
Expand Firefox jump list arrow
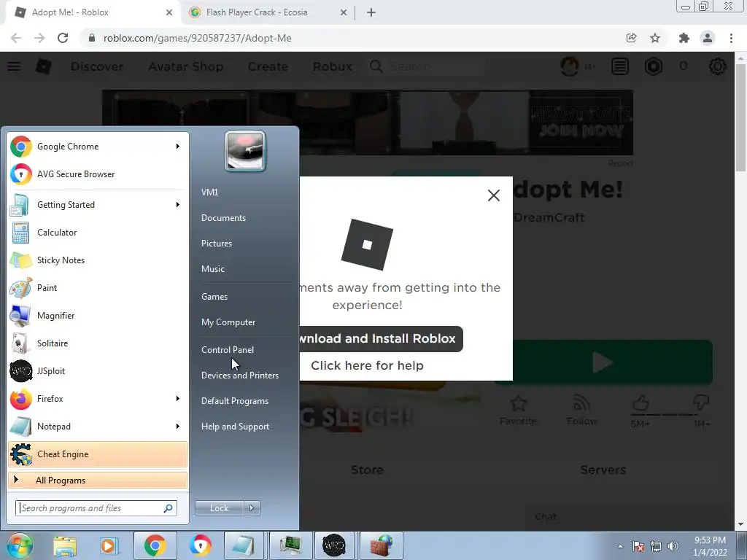(178, 398)
